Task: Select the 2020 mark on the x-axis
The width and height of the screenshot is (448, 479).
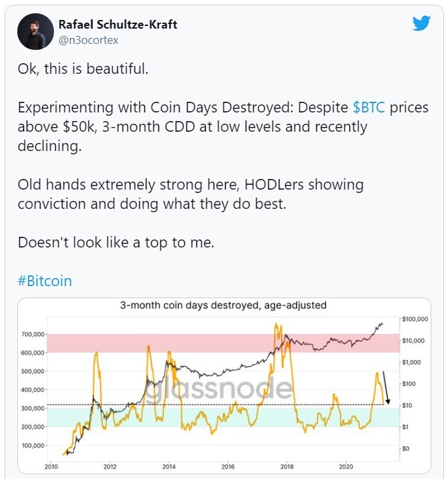Action: coord(345,466)
